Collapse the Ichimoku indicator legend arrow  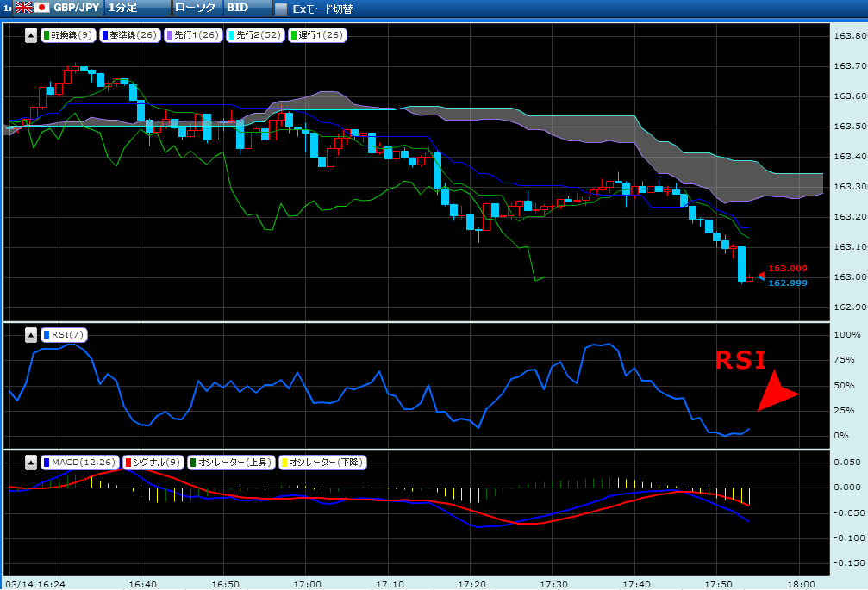tap(31, 36)
